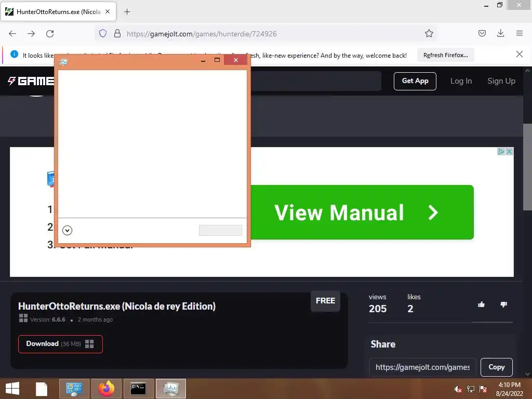
Task: Save page to Pocket
Action: coord(482,33)
